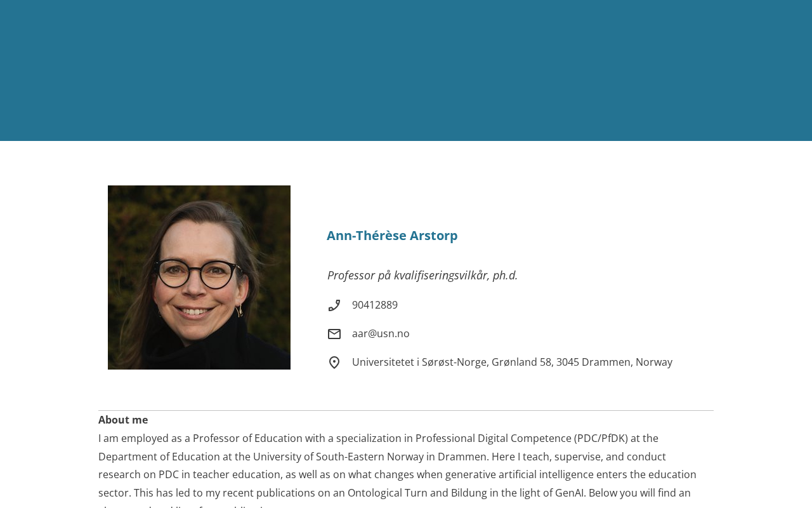812x508 pixels.
Task: Click the Ann-Thérèse Arstorp name heading
Action: (392, 236)
